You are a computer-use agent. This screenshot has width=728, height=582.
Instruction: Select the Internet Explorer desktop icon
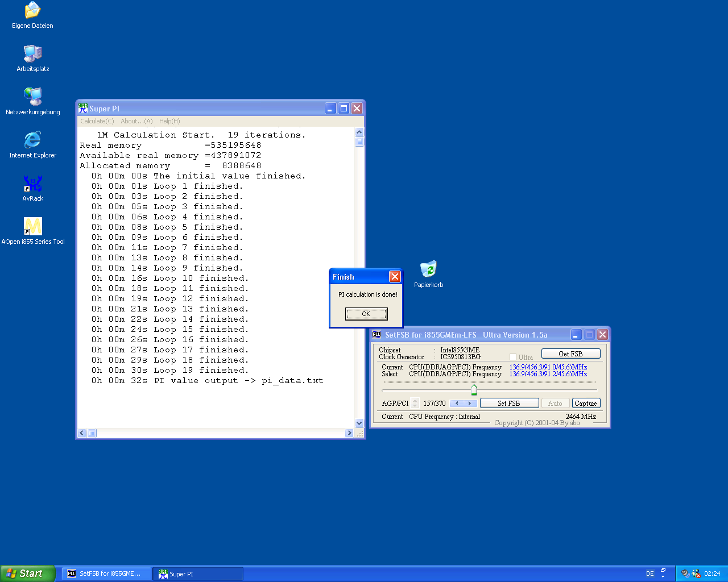pos(32,140)
